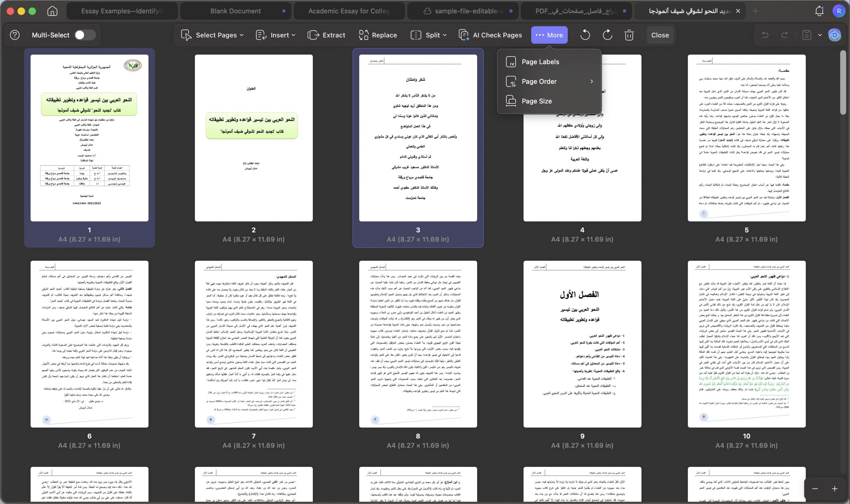
Task: Click page number 7 label
Action: click(254, 436)
